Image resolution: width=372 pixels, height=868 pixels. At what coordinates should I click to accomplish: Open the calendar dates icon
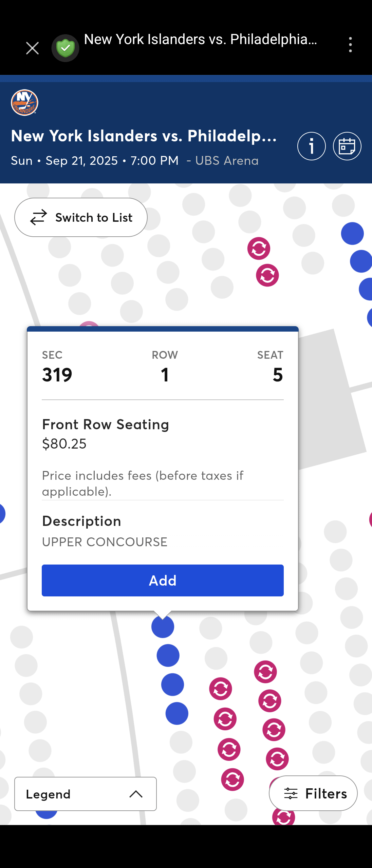(x=347, y=146)
